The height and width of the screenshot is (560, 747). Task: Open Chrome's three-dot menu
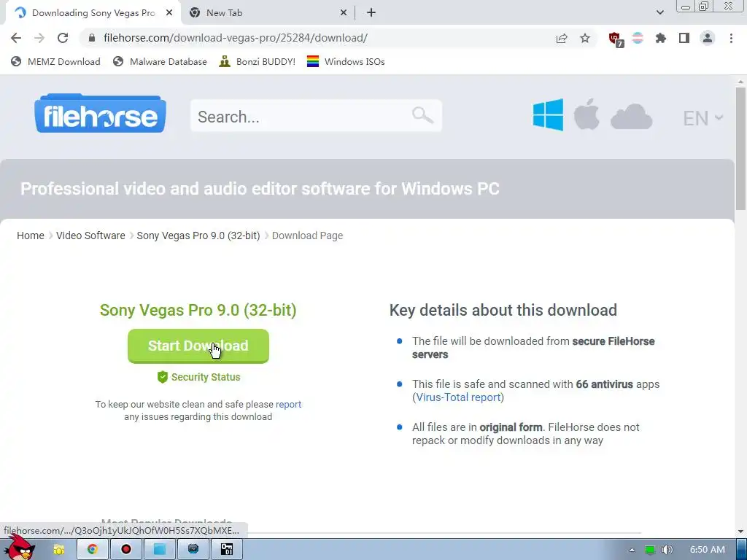point(731,38)
